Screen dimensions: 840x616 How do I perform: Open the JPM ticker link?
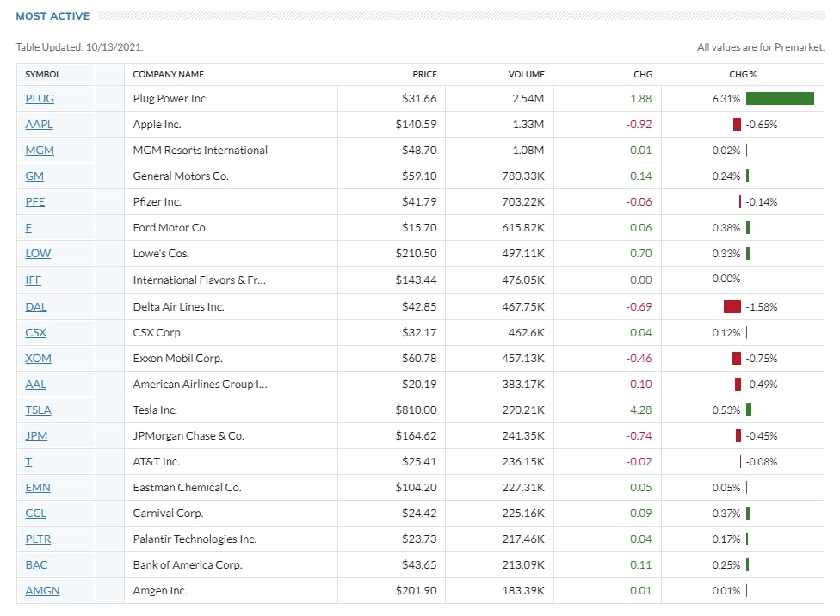(x=36, y=436)
